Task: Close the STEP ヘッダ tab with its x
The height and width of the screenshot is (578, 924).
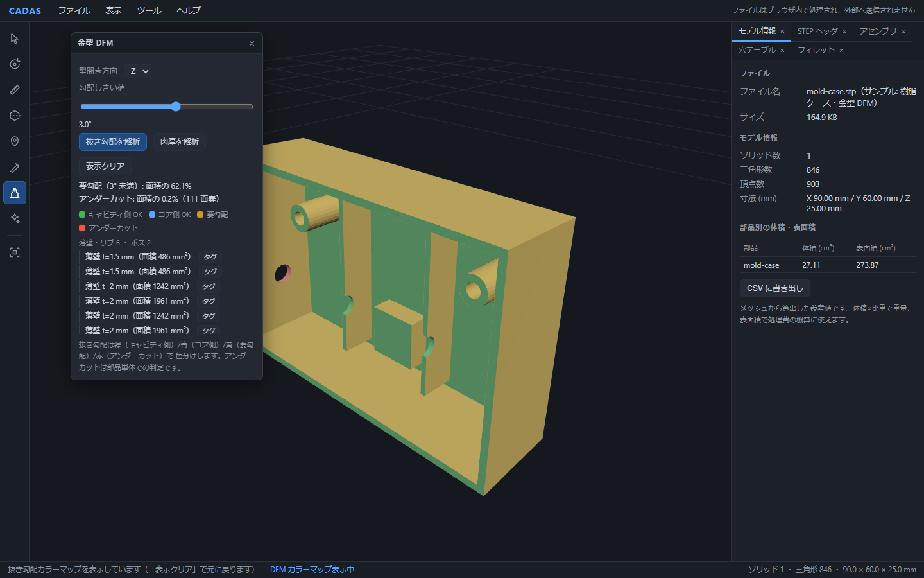Action: (844, 31)
